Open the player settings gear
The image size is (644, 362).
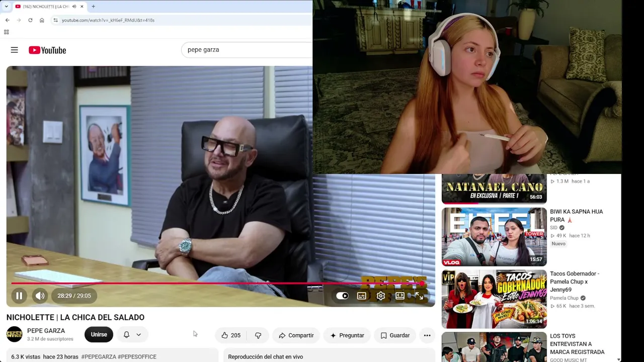pos(381,296)
